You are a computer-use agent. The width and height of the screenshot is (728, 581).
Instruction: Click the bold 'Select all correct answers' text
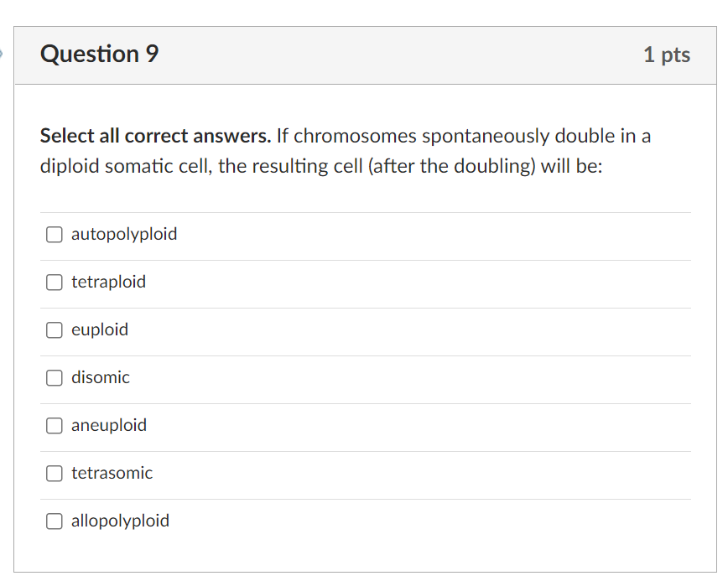[x=155, y=136]
